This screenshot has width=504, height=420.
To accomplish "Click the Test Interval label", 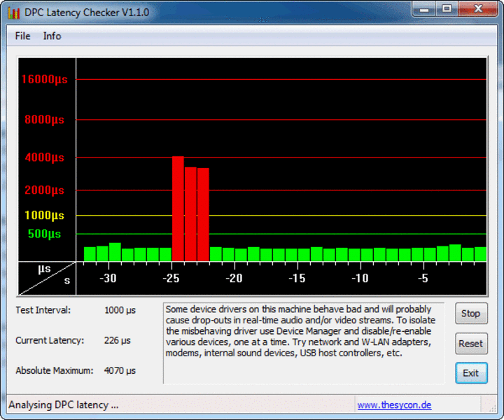I will point(43,310).
